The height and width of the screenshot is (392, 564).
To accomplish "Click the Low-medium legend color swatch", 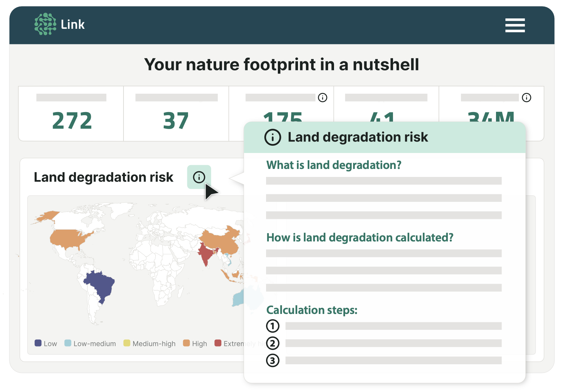I will click(68, 343).
